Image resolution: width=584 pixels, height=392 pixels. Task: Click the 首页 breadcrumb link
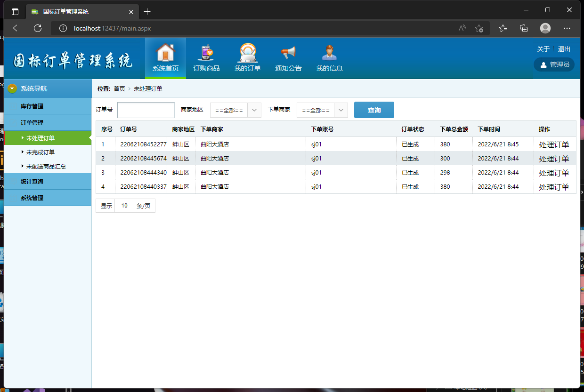point(119,88)
